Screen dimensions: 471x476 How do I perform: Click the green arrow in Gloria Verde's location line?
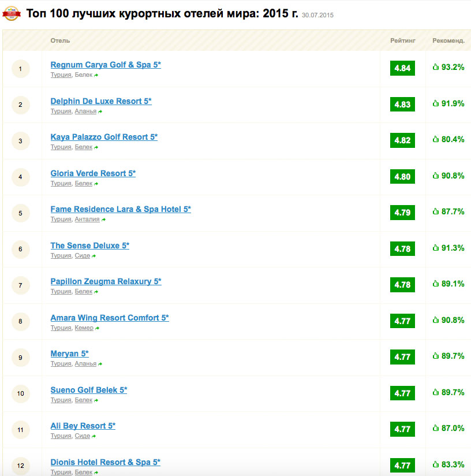coord(96,184)
